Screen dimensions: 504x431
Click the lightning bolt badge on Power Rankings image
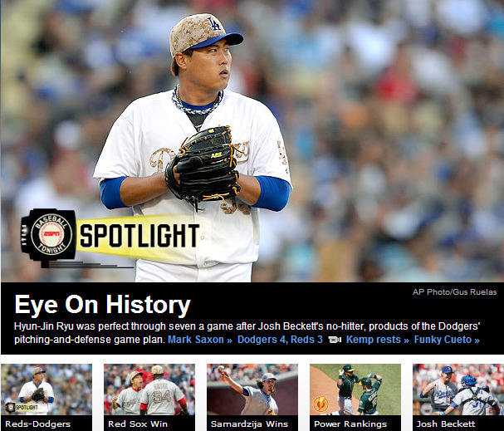pyautogui.click(x=321, y=404)
